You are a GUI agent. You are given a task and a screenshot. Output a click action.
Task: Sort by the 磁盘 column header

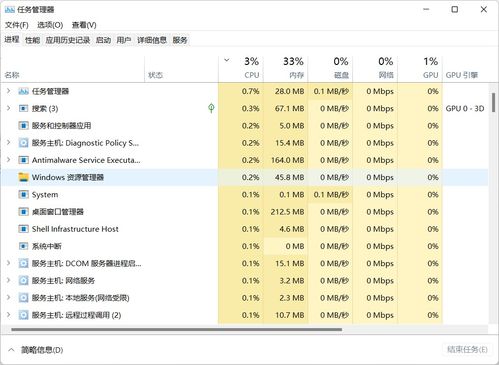pyautogui.click(x=330, y=68)
